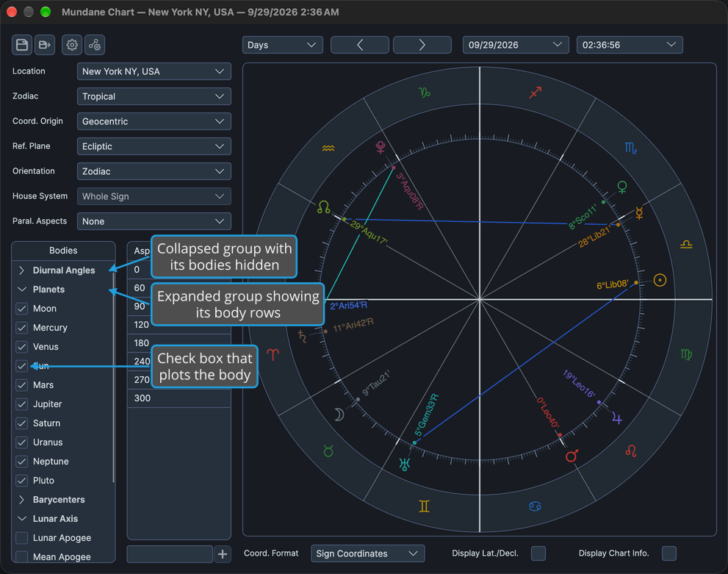Select the 120 degree aspect row
728x574 pixels.
click(179, 325)
